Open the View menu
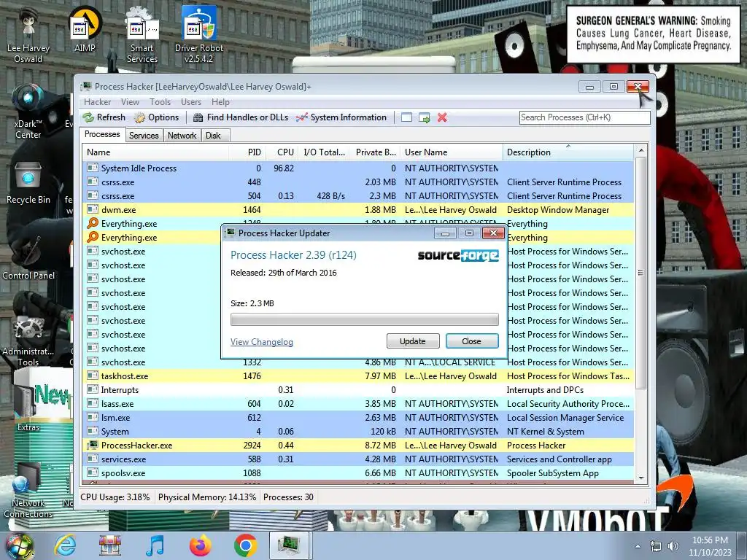Viewport: 747px width, 560px height. [130, 102]
